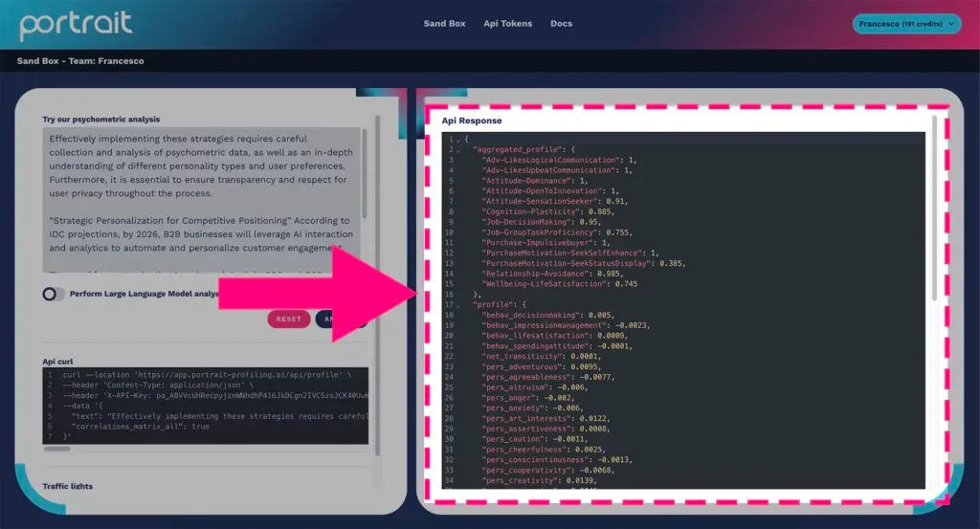Click the "Purchase-Impulsivebuyer" line
Viewport: 980px width, 529px height.
(x=546, y=243)
